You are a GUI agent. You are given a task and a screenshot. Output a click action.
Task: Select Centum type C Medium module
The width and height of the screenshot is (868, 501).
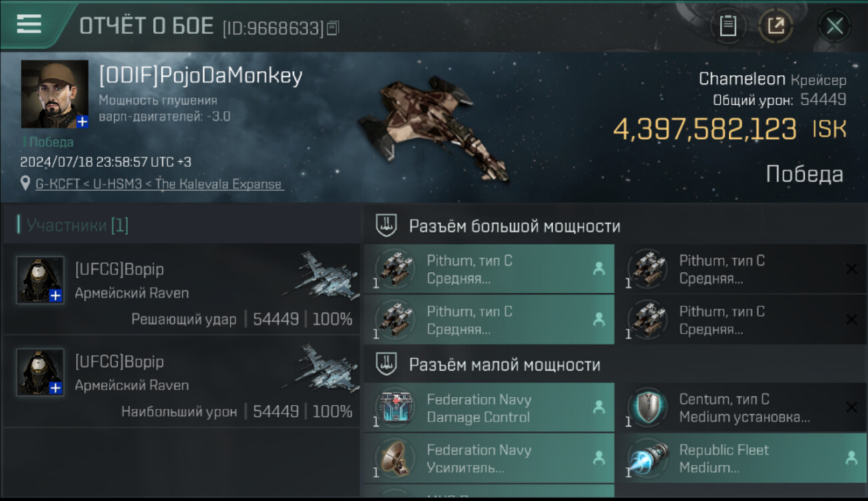(742, 408)
